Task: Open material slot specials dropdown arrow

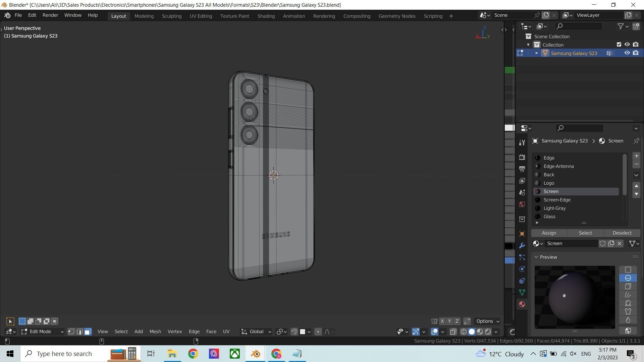Action: (x=636, y=175)
